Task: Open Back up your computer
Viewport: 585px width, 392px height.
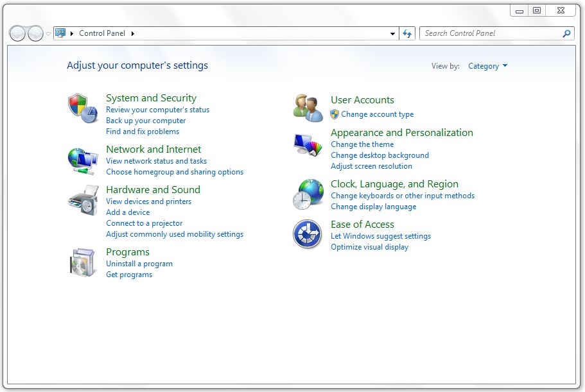Action: [x=146, y=121]
